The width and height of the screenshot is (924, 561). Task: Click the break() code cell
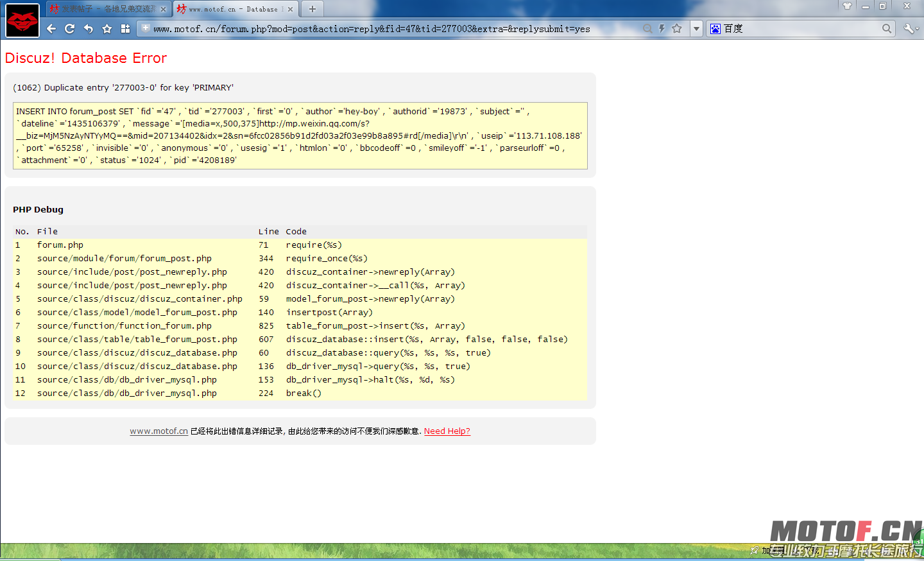pos(304,393)
